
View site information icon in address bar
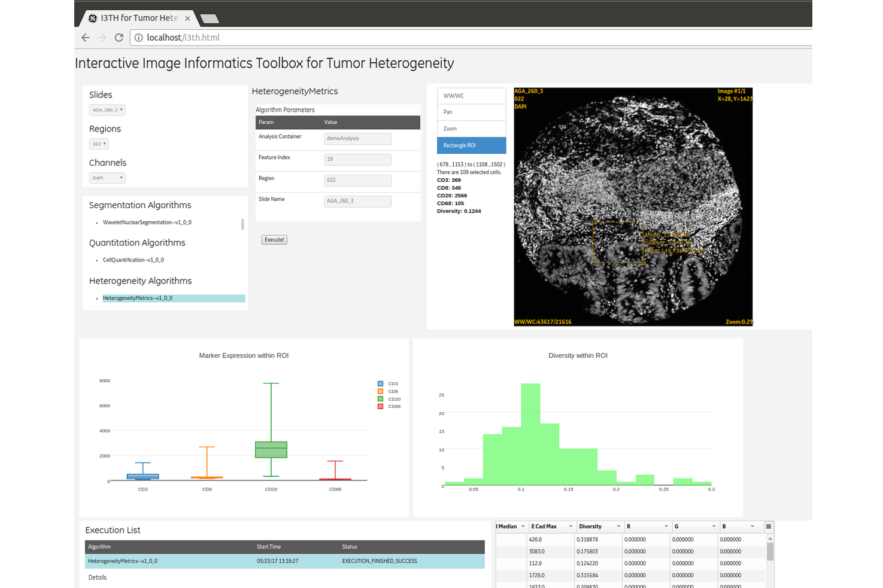[x=138, y=38]
